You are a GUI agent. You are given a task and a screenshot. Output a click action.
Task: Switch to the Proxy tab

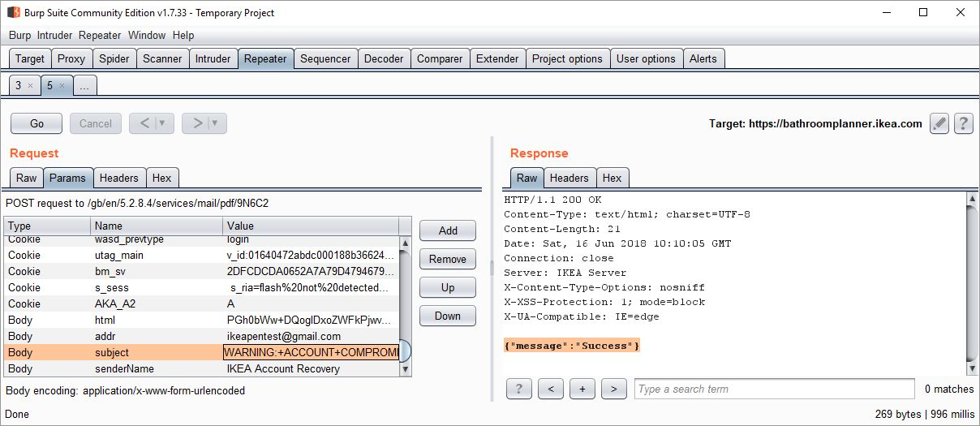point(71,58)
